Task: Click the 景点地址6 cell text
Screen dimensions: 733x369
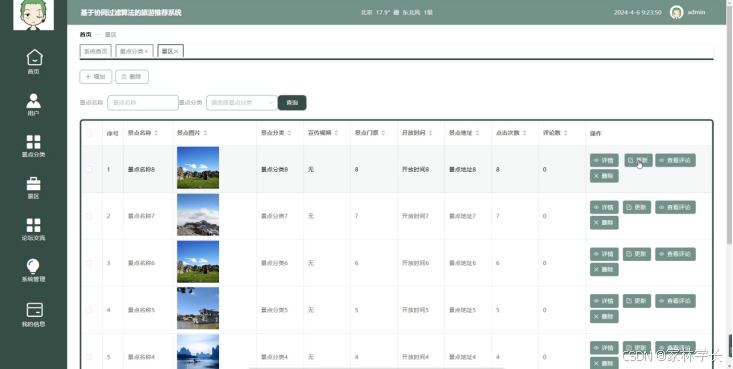Action: 462,263
